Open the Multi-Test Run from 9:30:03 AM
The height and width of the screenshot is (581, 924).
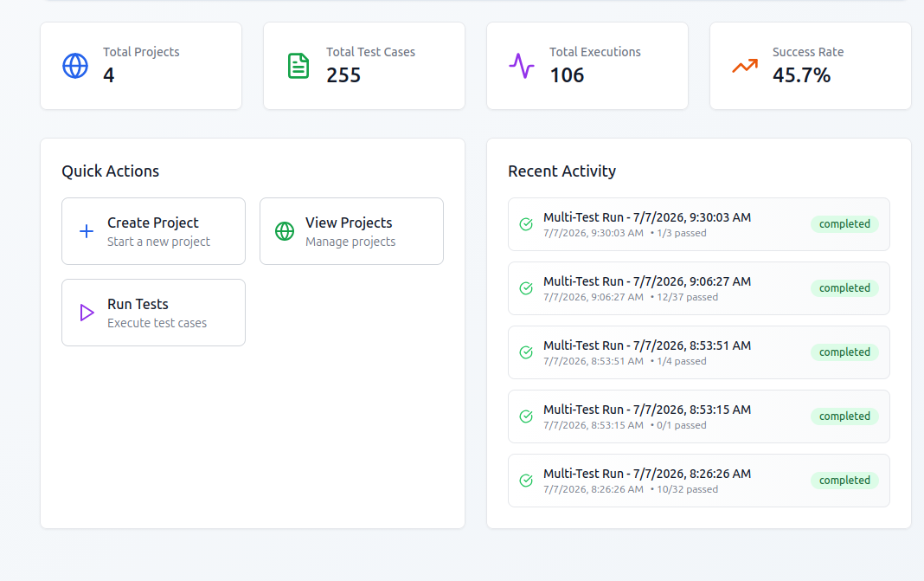tap(699, 224)
